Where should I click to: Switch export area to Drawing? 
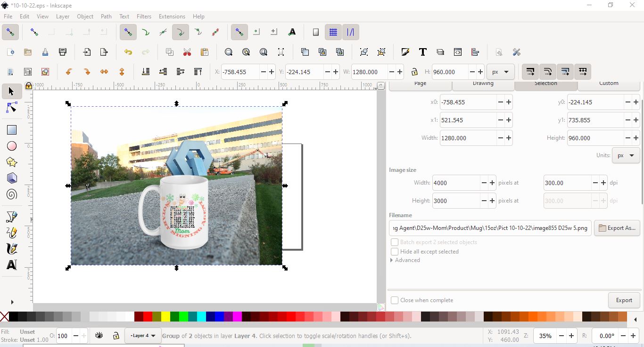pos(483,85)
